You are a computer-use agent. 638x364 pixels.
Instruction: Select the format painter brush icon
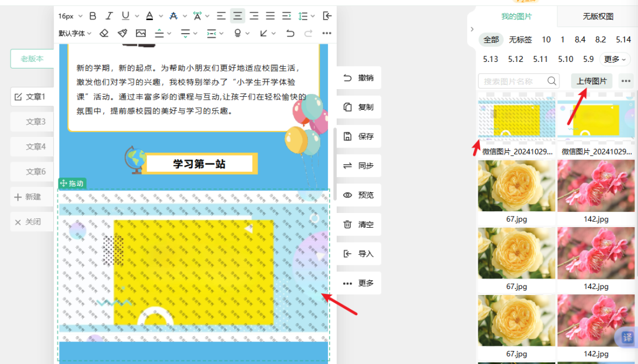[x=122, y=33]
